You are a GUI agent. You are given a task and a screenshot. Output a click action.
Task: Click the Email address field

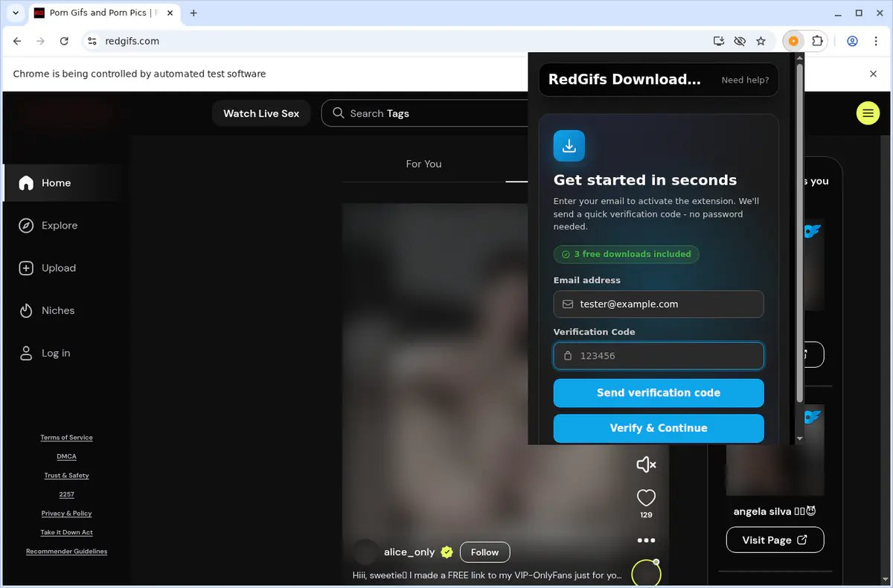click(659, 304)
